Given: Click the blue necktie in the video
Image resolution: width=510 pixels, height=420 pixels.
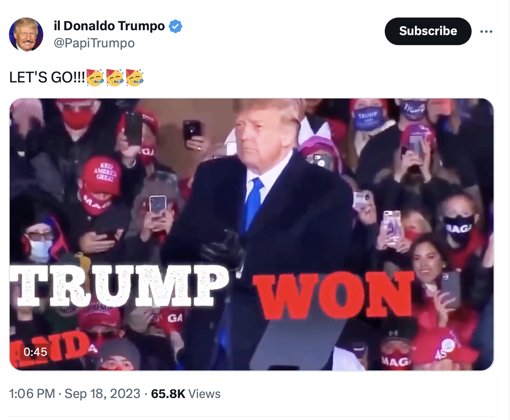Looking at the screenshot, I should 254,204.
